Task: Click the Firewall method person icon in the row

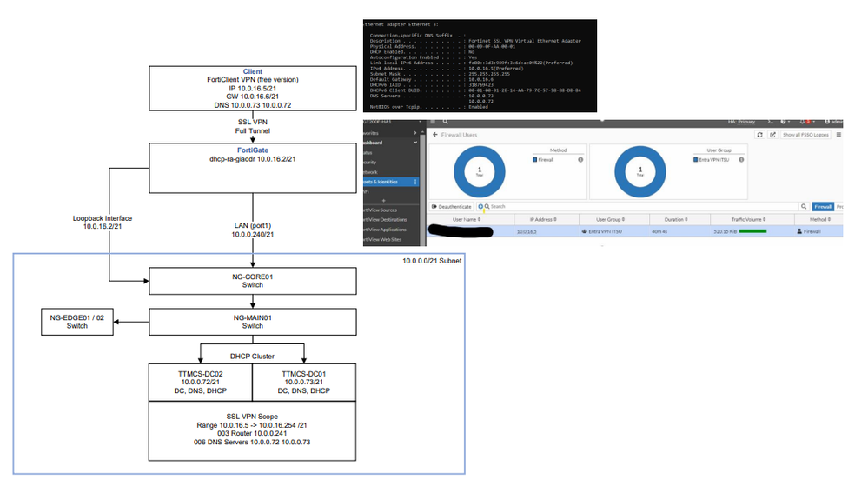Action: click(x=799, y=231)
